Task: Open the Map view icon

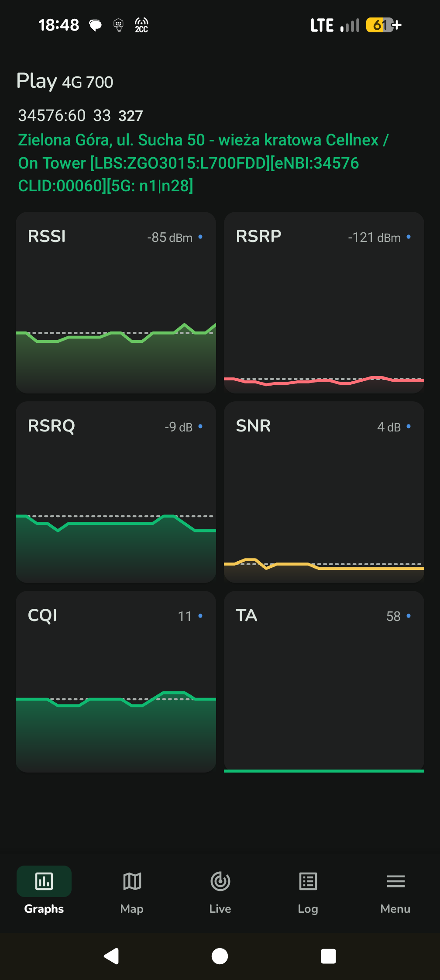Action: [132, 881]
